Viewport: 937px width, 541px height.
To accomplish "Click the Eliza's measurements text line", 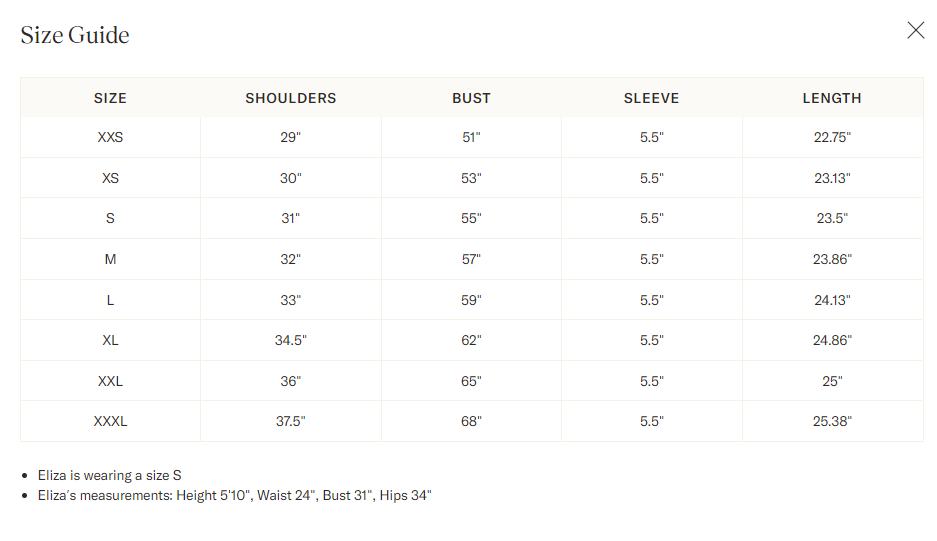I will (x=234, y=496).
